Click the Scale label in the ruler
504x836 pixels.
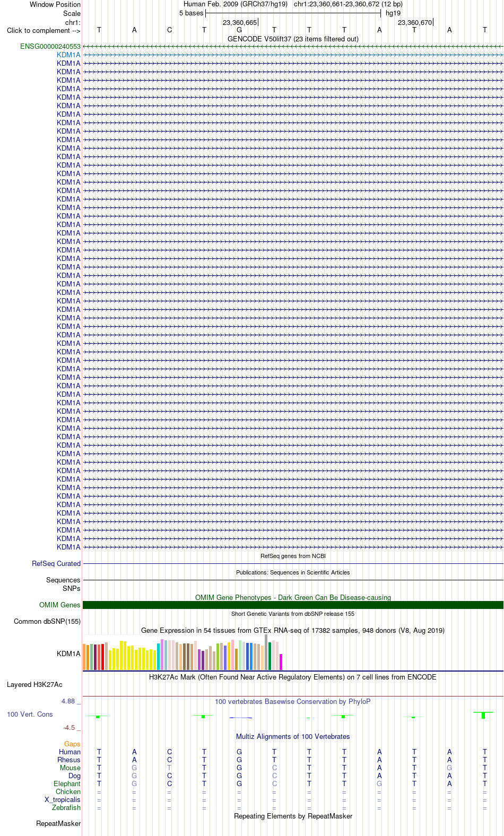(x=72, y=14)
